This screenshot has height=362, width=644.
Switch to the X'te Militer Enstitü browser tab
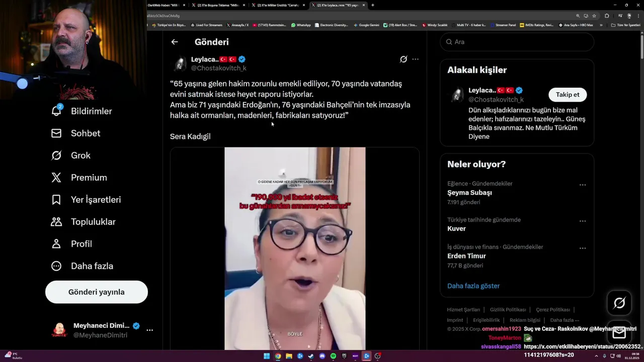tap(278, 5)
